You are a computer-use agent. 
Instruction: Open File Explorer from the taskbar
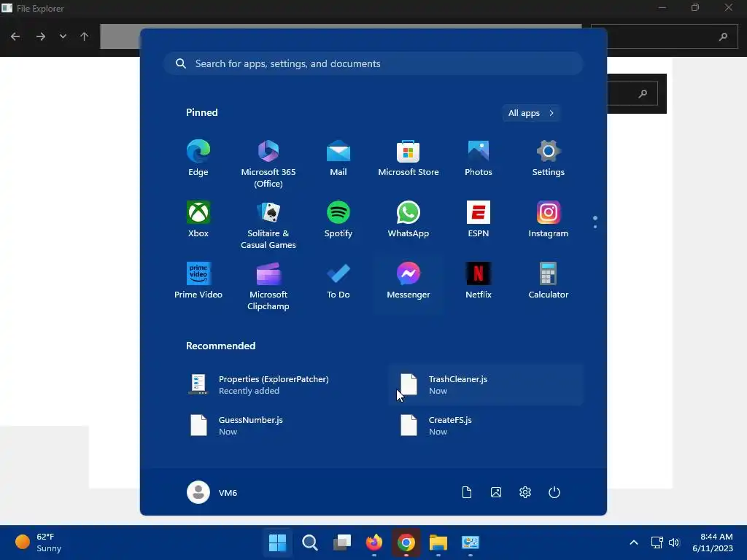(x=438, y=542)
